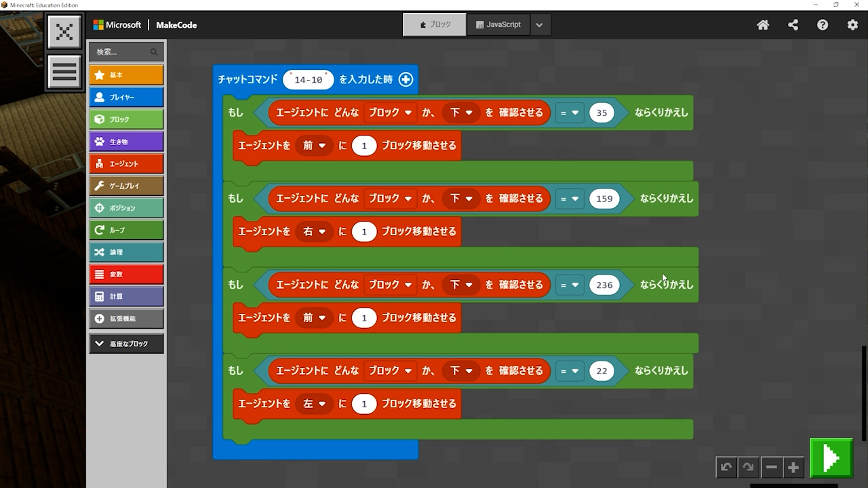Viewport: 868px width, 488px height.
Task: Open the Help question mark icon
Action: [823, 25]
